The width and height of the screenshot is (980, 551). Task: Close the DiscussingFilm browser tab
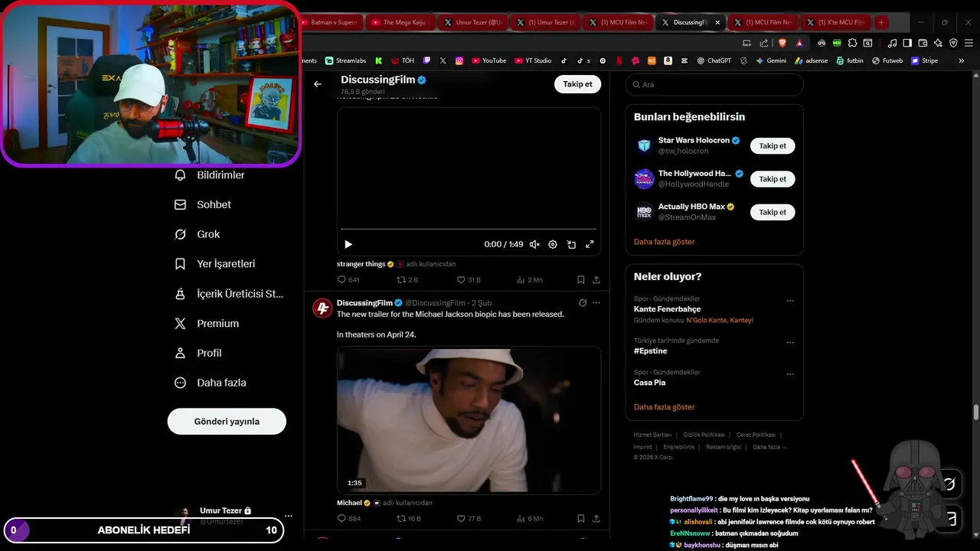point(717,22)
